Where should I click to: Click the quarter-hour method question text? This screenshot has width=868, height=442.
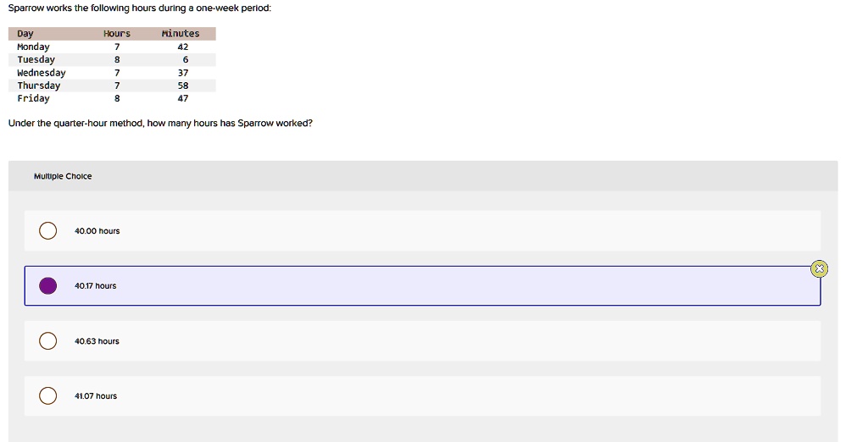tap(160, 124)
